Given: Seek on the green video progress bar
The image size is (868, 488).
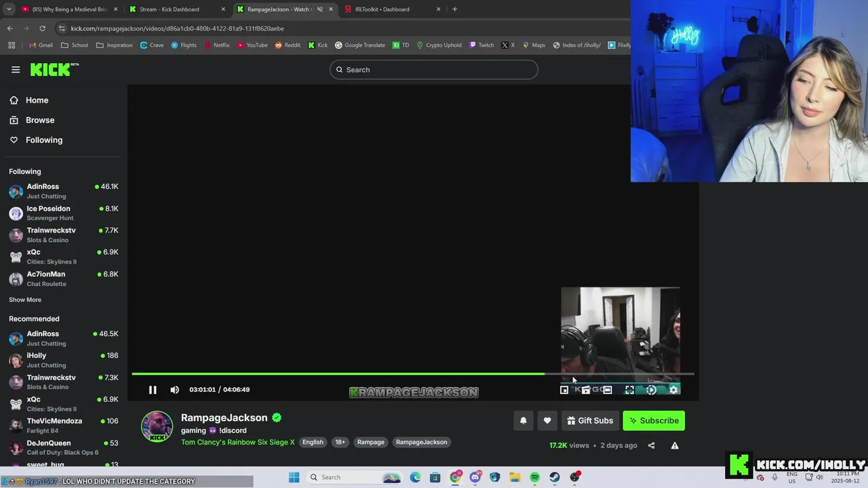Looking at the screenshot, I should 413,373.
